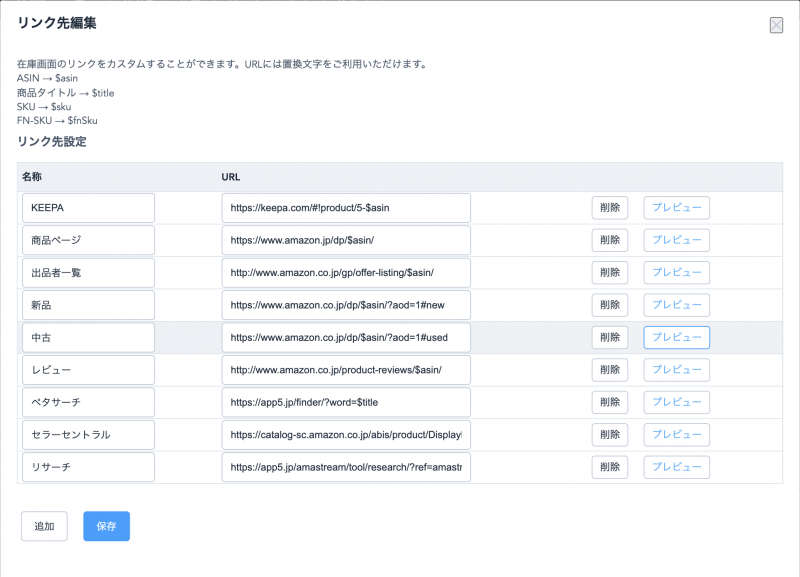Delete the 新品 link row
The height and width of the screenshot is (577, 800).
610,305
